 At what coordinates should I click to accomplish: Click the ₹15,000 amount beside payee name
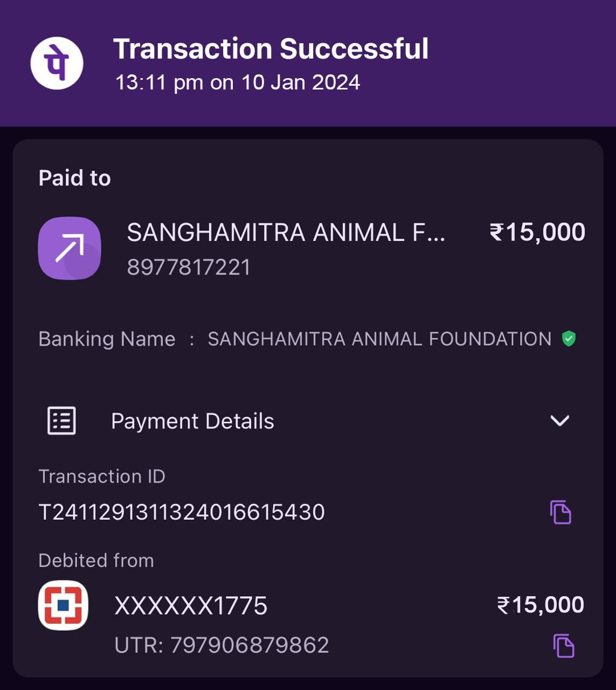coord(537,232)
